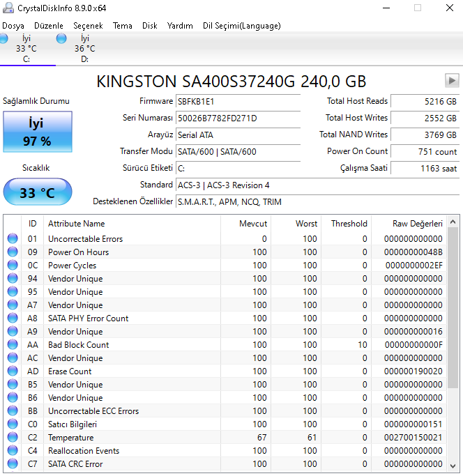The height and width of the screenshot is (476, 463).
Task: Click the ID column header
Action: coord(33,224)
